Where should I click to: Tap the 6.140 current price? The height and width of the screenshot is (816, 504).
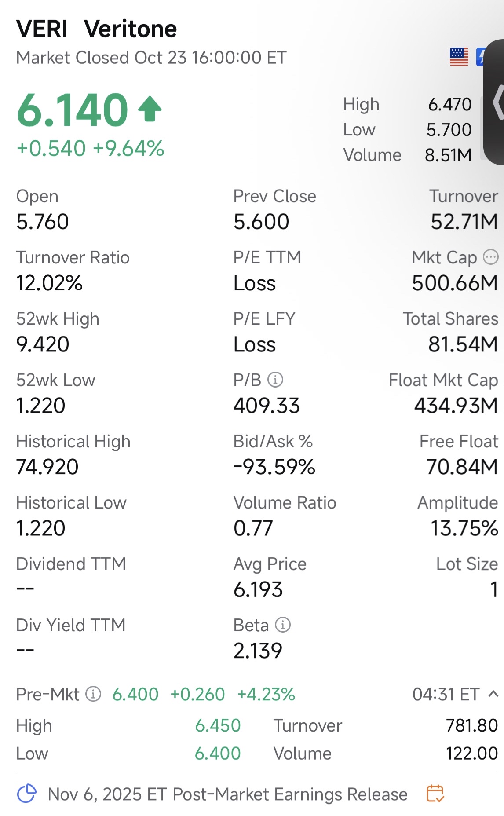click(x=73, y=110)
